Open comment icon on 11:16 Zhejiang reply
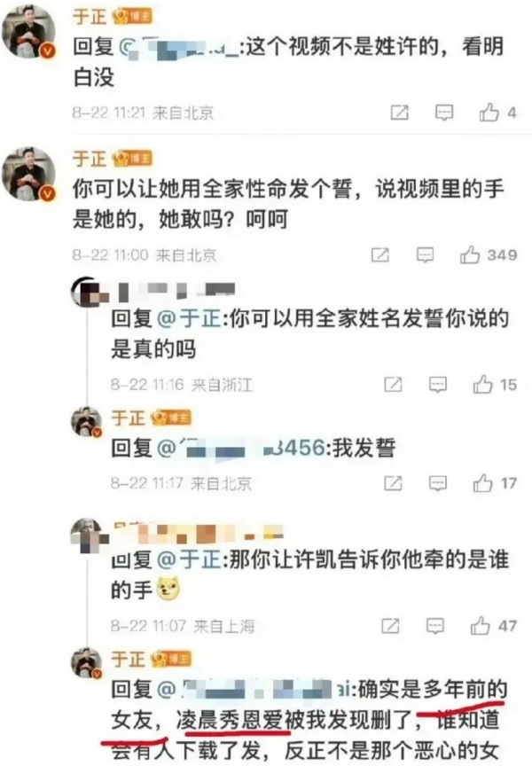 [438, 385]
